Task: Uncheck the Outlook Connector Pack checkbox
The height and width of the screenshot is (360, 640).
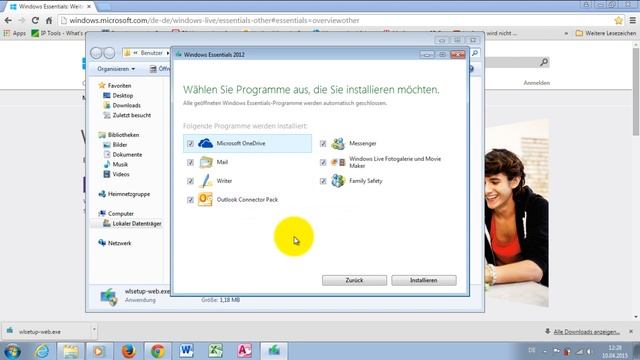Action: [190, 200]
